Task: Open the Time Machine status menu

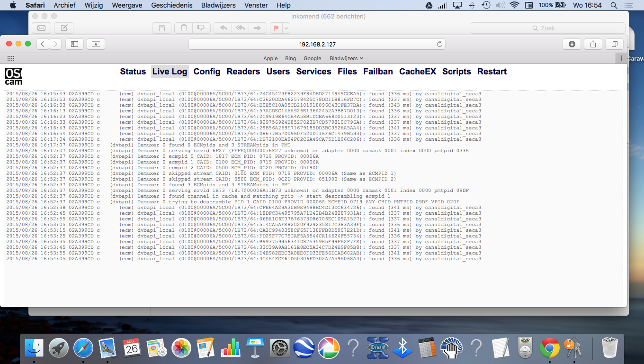Action: (486, 5)
